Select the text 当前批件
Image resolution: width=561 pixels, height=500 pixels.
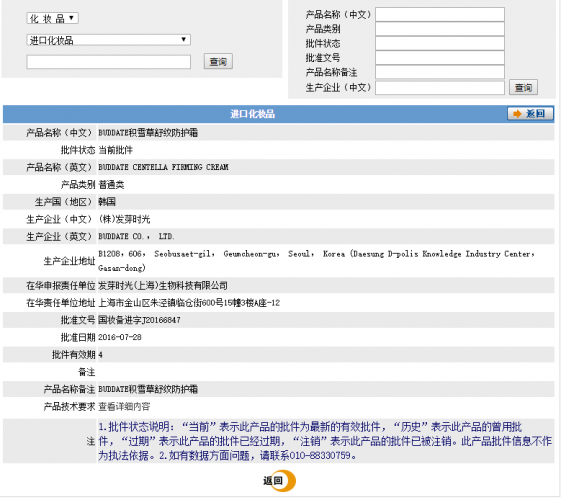pos(116,150)
